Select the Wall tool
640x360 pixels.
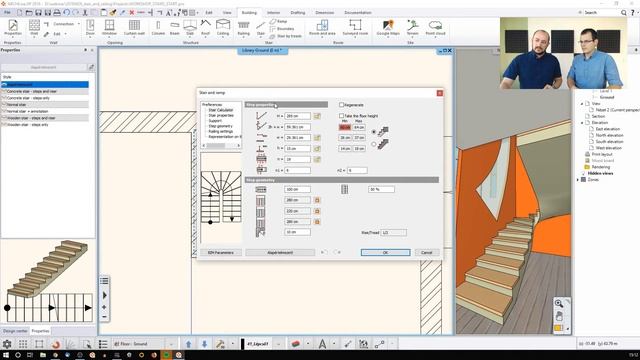34,28
